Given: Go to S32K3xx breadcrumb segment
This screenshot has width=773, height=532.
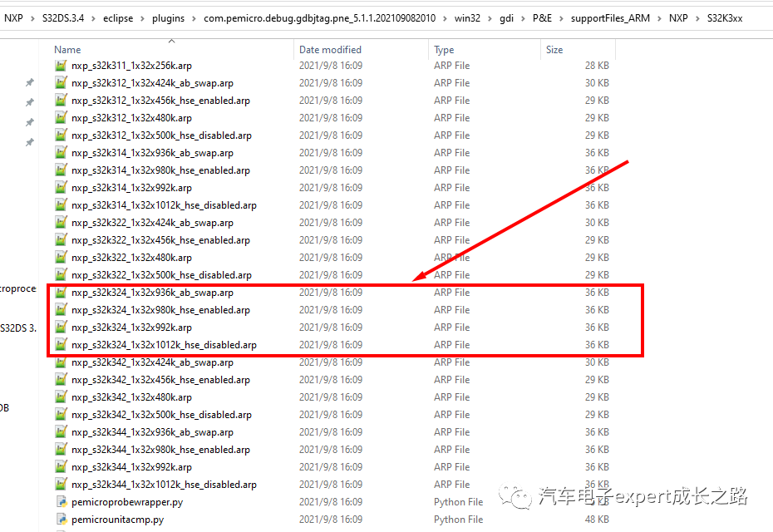Looking at the screenshot, I should pos(725,18).
